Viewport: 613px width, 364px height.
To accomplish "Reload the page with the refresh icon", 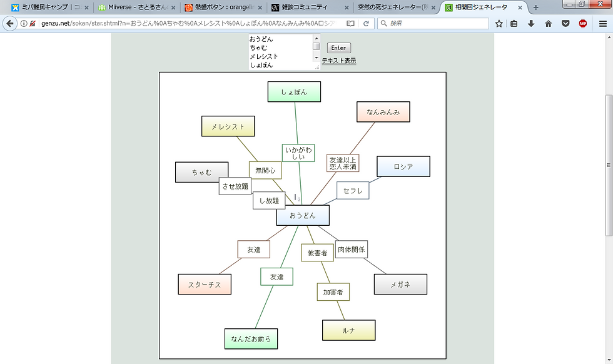I will click(x=367, y=24).
